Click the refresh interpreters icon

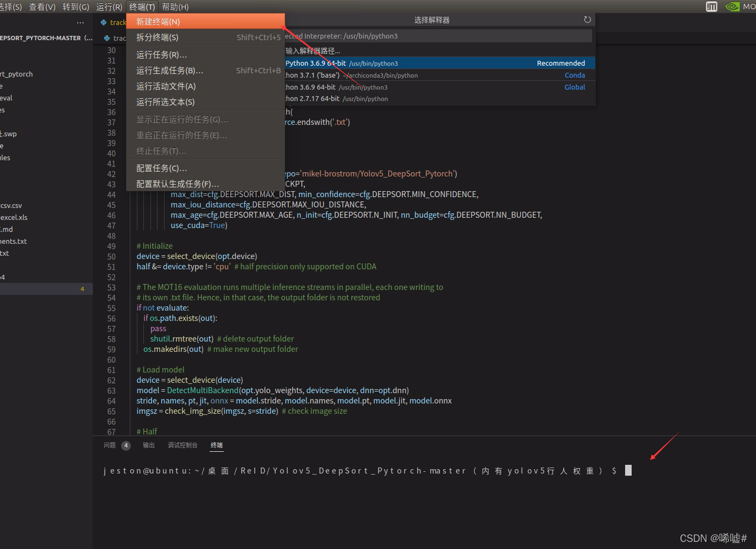tap(587, 20)
